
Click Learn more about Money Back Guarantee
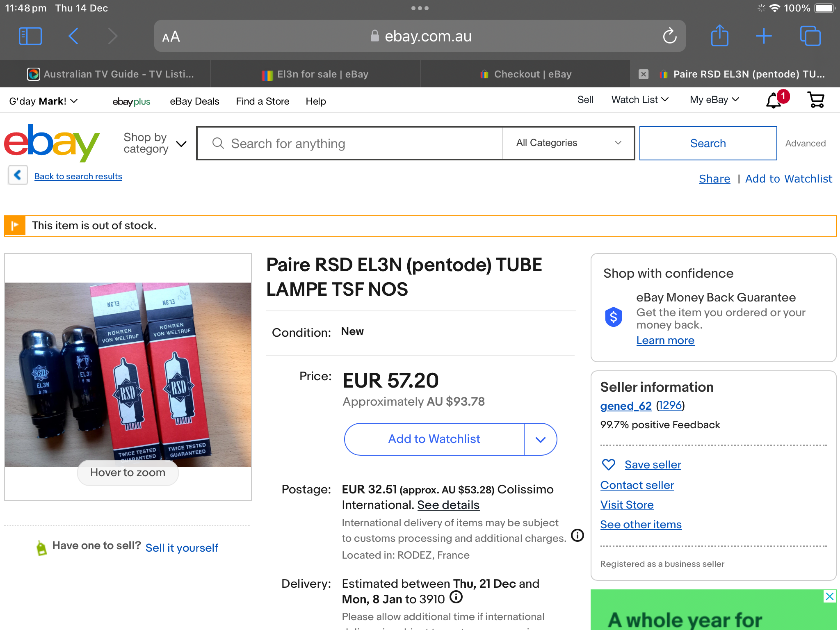pos(665,340)
